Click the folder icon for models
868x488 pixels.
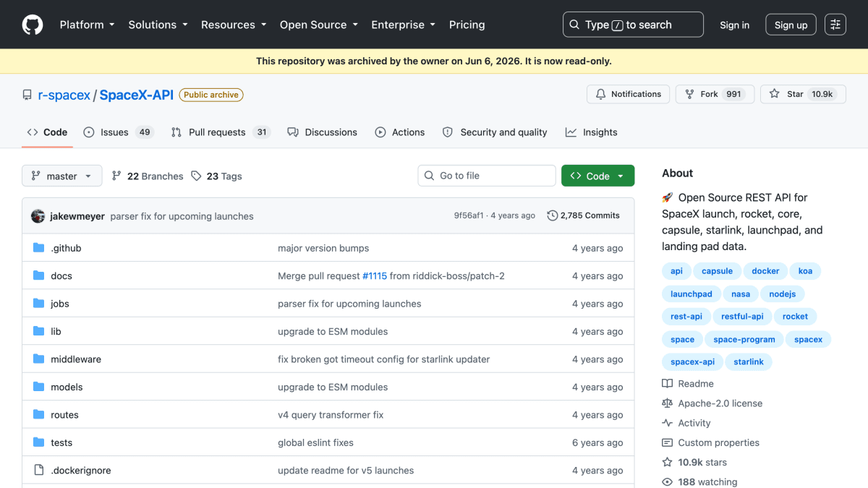pos(39,387)
